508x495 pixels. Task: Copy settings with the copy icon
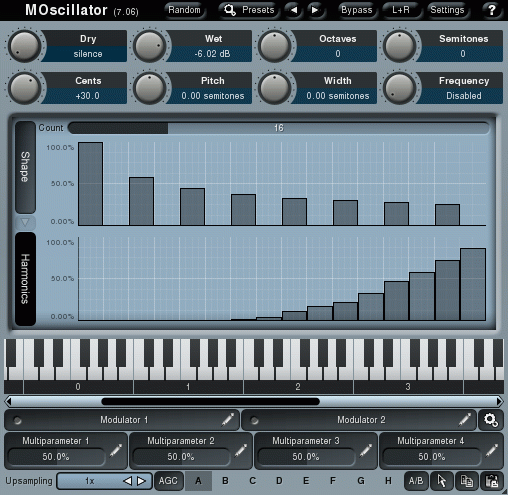466,481
